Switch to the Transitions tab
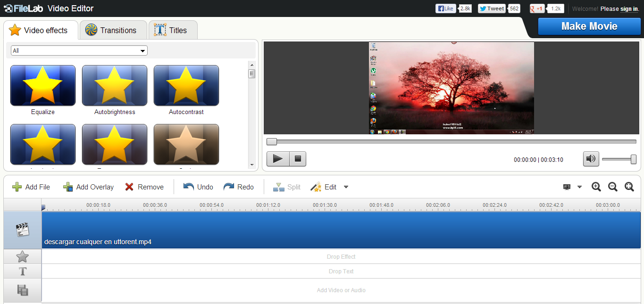Viewport: 644px width, 304px height. pyautogui.click(x=113, y=29)
